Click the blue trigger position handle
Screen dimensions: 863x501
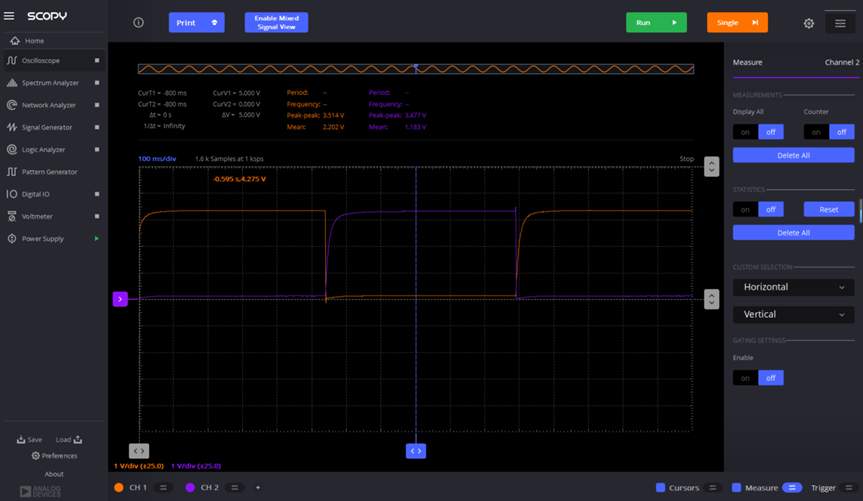point(416,451)
